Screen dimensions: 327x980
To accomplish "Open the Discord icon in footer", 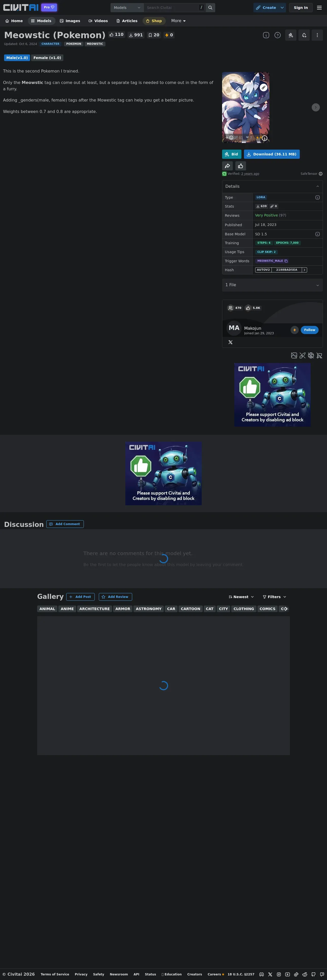I will click(262, 974).
